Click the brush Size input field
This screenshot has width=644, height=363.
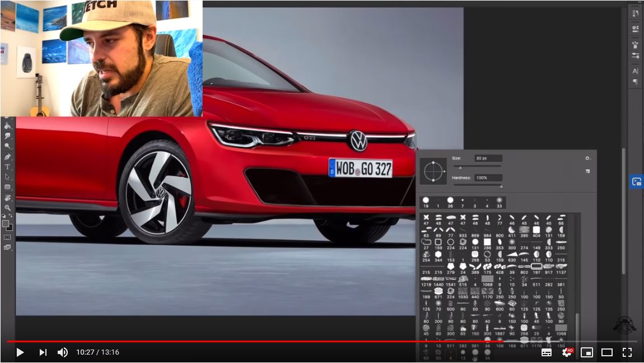(x=488, y=159)
